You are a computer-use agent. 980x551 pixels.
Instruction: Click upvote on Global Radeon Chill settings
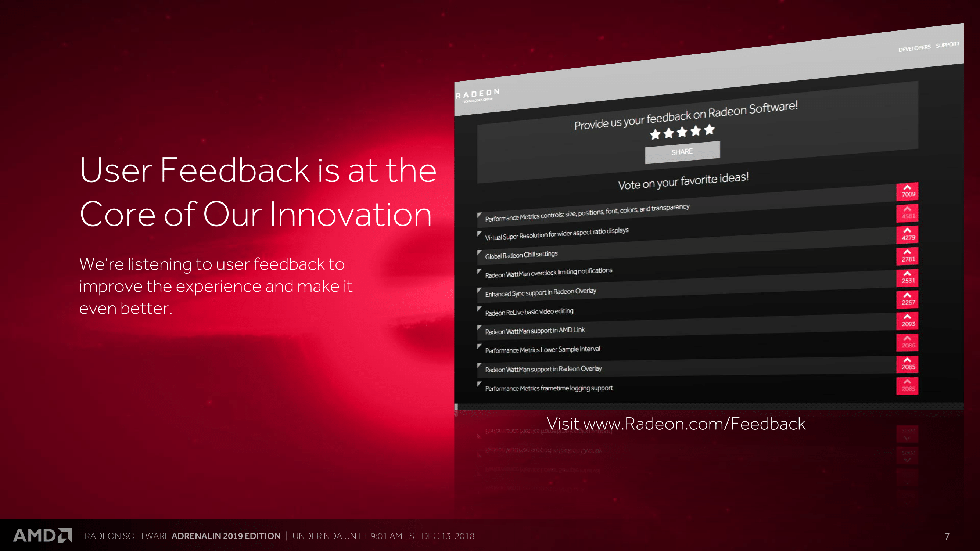pyautogui.click(x=907, y=257)
